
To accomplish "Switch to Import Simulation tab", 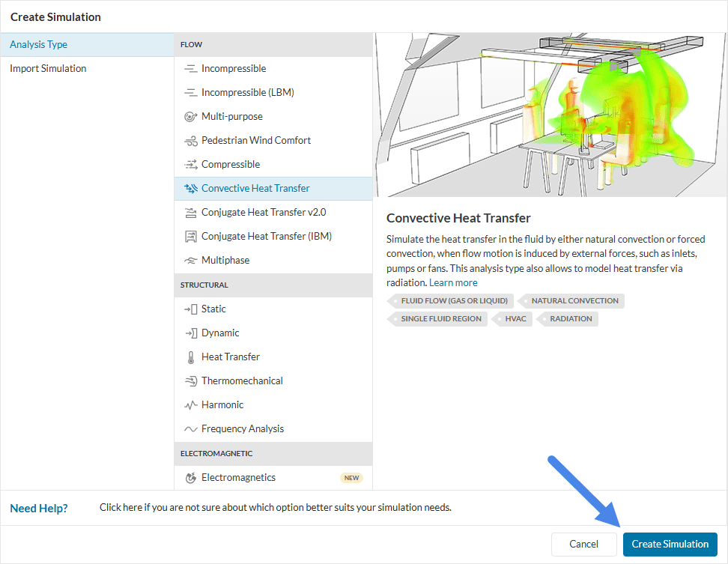I will (x=48, y=69).
